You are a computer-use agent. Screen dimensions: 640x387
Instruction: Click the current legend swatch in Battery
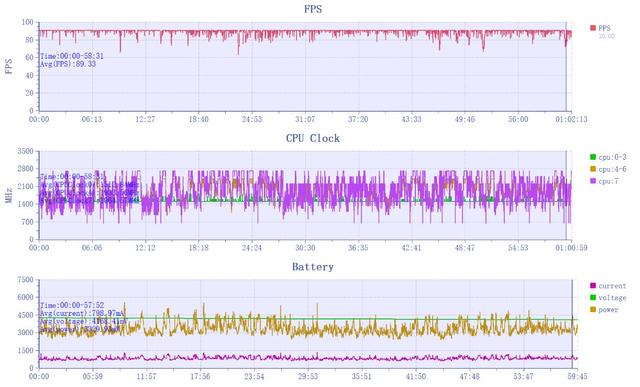593,286
